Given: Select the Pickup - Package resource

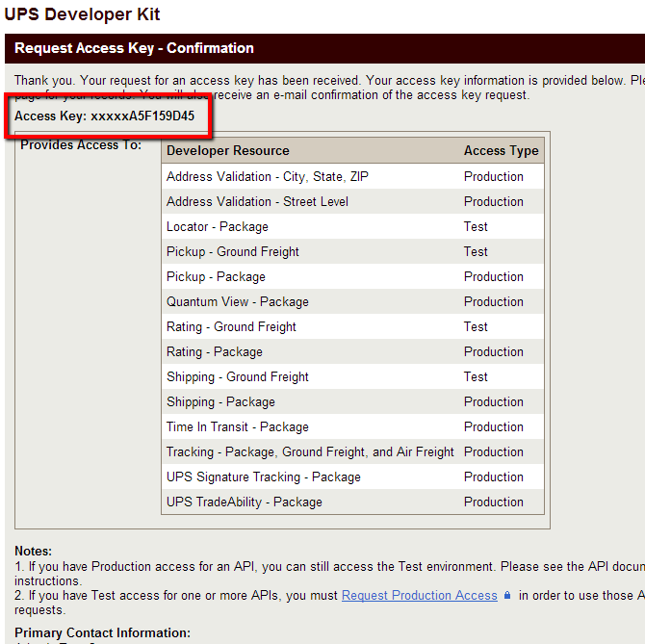Looking at the screenshot, I should coord(216,277).
